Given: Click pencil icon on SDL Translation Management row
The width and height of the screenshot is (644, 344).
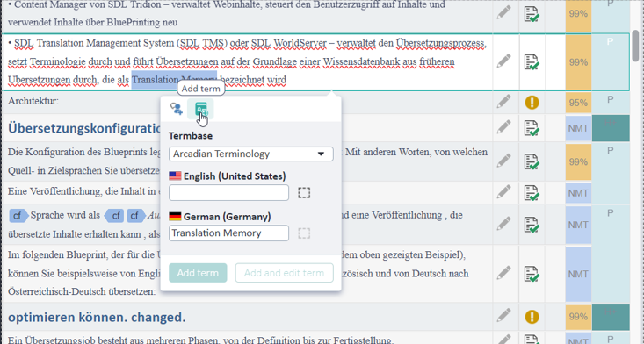Looking at the screenshot, I should [x=504, y=61].
